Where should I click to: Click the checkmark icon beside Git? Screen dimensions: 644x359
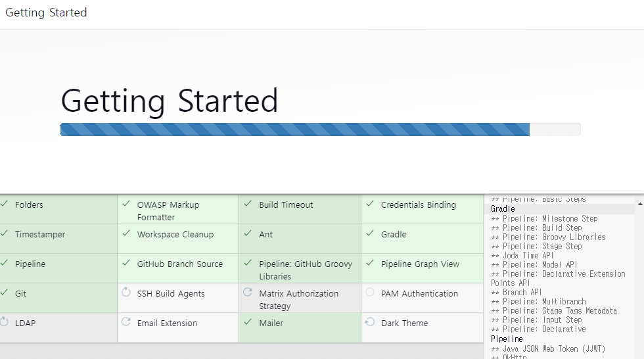(x=4, y=293)
